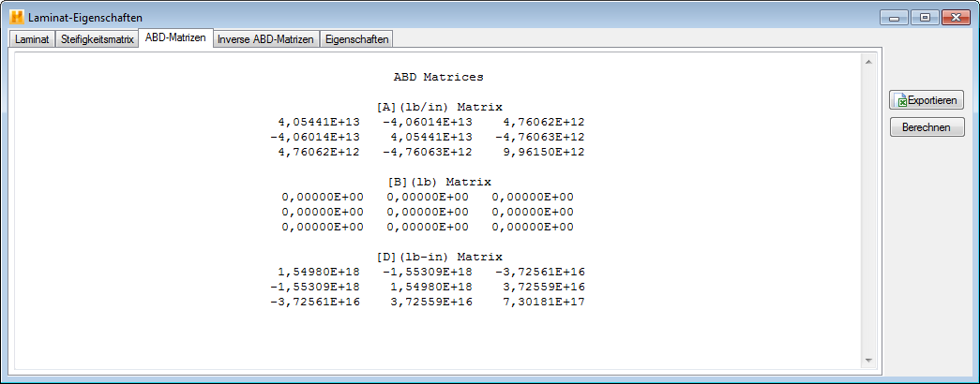
Task: Switch to the Laminat tab
Action: (x=31, y=39)
